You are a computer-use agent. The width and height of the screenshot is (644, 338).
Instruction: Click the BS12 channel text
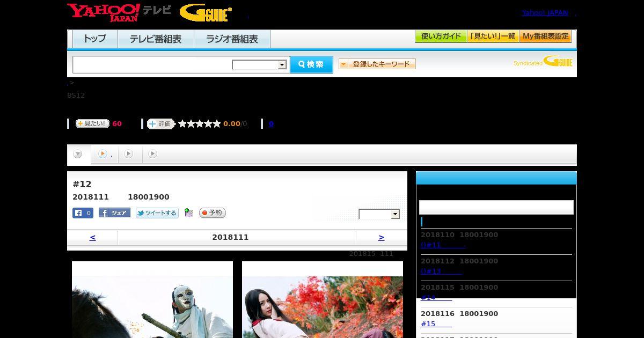pos(76,95)
